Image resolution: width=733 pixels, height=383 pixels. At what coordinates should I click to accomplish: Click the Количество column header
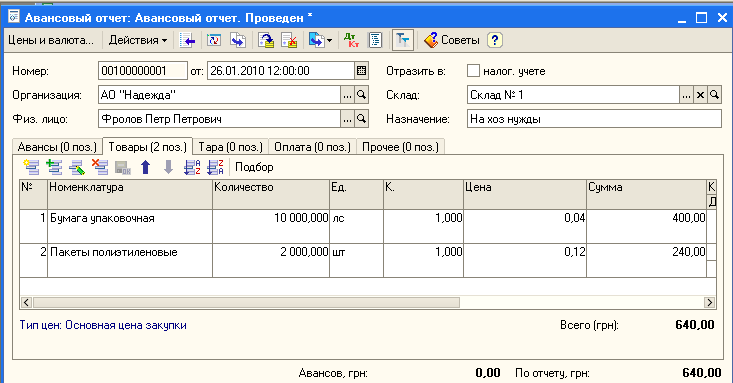(x=271, y=195)
